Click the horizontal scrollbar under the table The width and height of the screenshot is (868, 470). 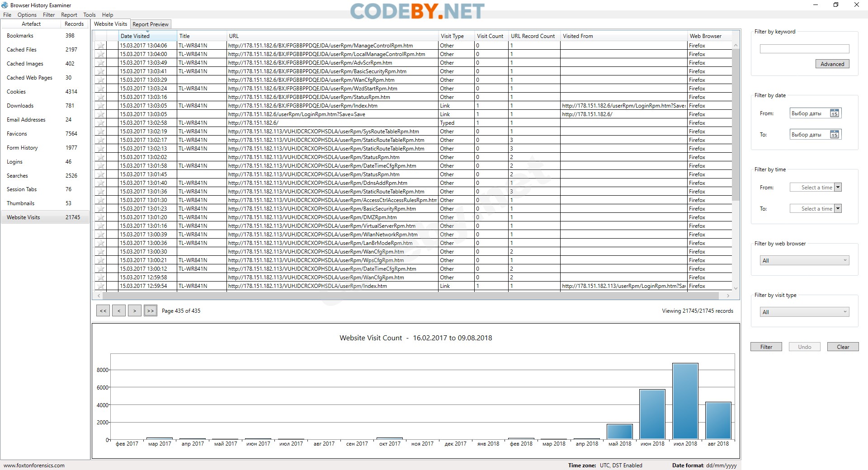(410, 296)
